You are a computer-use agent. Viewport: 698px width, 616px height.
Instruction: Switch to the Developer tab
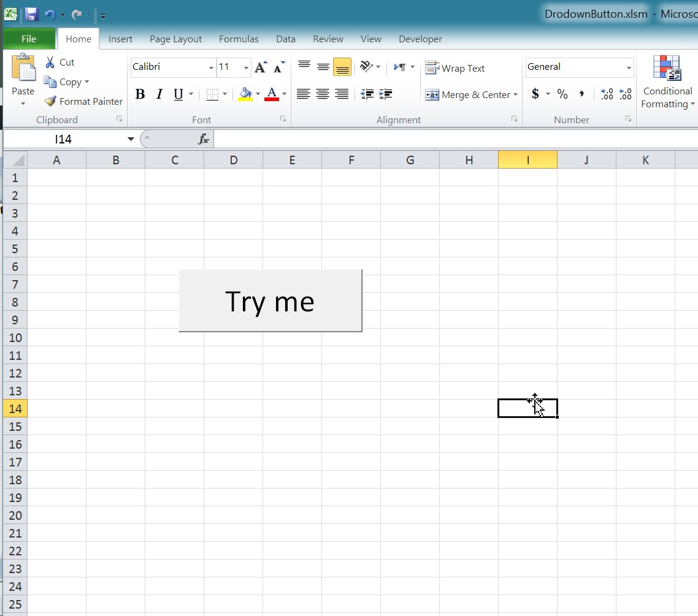pos(420,39)
